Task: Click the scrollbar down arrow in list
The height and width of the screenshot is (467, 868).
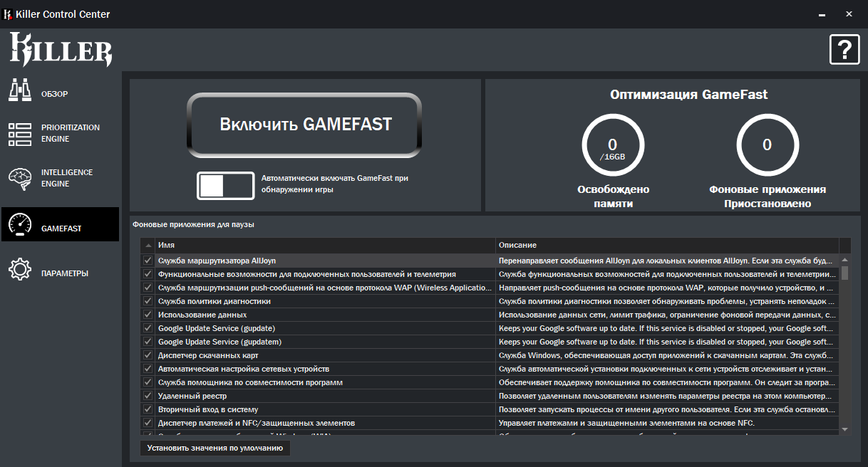Action: tap(845, 429)
